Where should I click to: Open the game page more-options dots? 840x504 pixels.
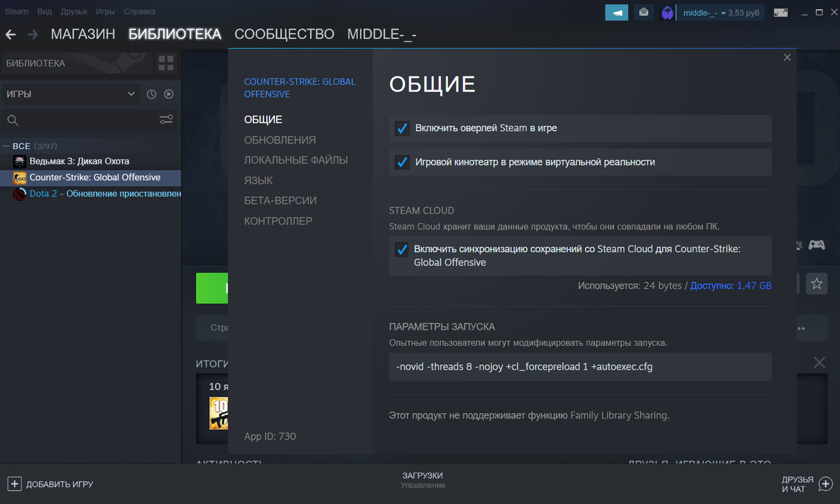(801, 328)
